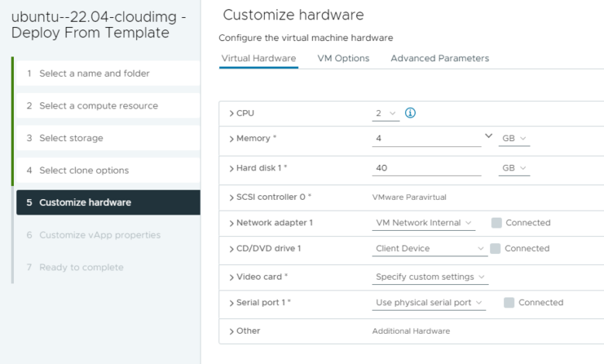Open the VM Network Internal dropdown
Screen dimensions: 604x364
point(424,223)
